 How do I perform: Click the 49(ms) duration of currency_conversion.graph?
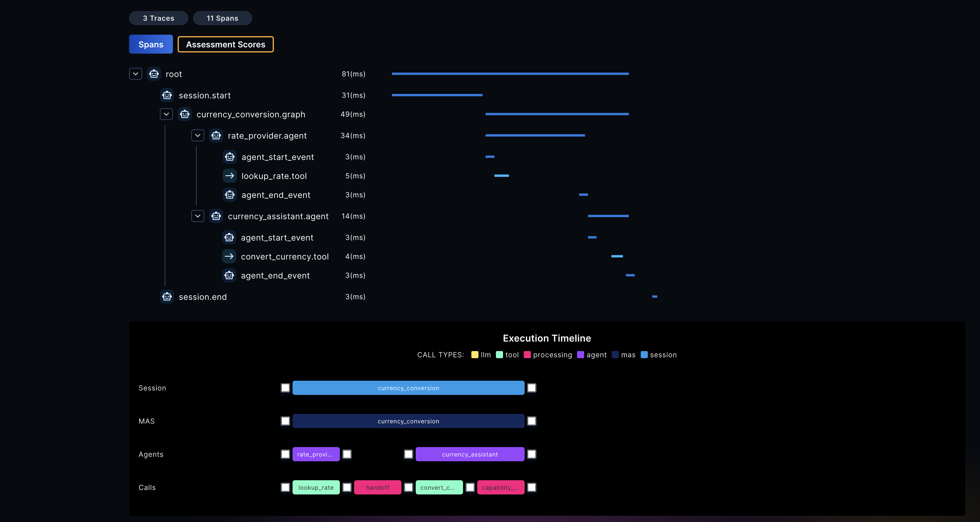353,114
